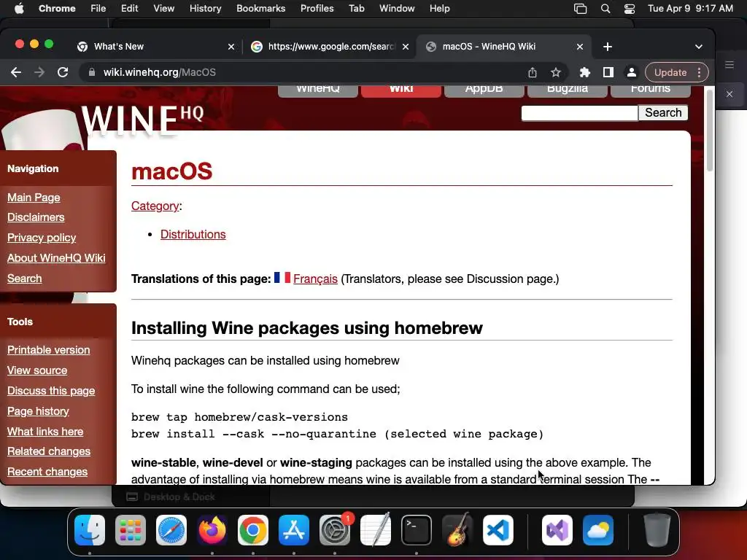Open the Apple menu
Screen dimensions: 747x560
pos(19,9)
